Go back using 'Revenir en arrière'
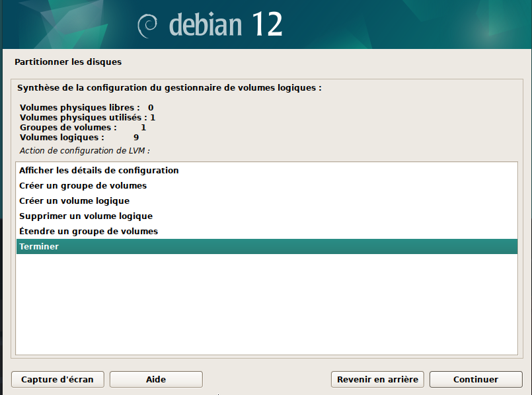532x395 pixels. (x=377, y=379)
